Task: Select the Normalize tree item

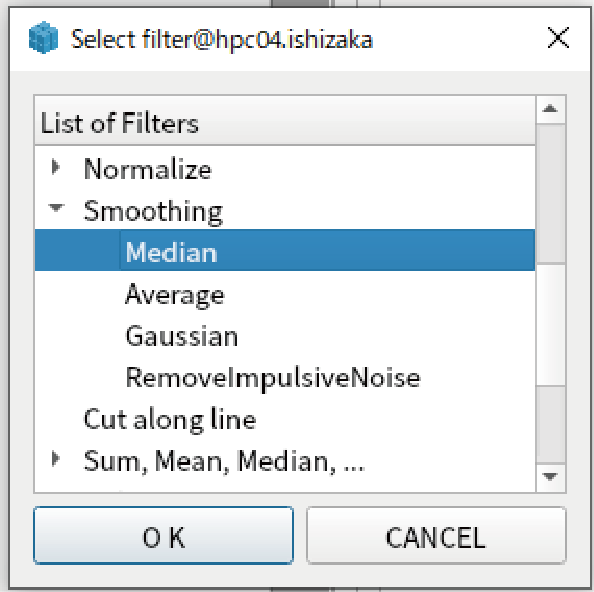Action: 147,169
